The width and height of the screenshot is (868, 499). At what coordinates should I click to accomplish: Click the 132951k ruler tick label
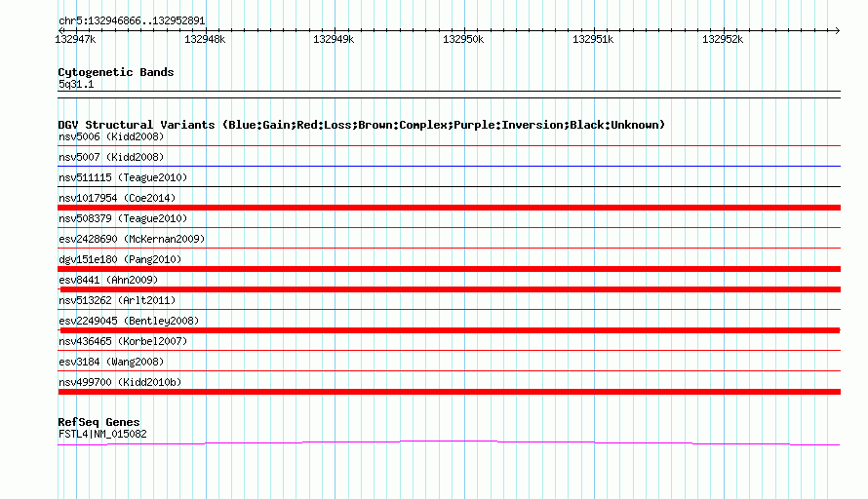point(593,39)
